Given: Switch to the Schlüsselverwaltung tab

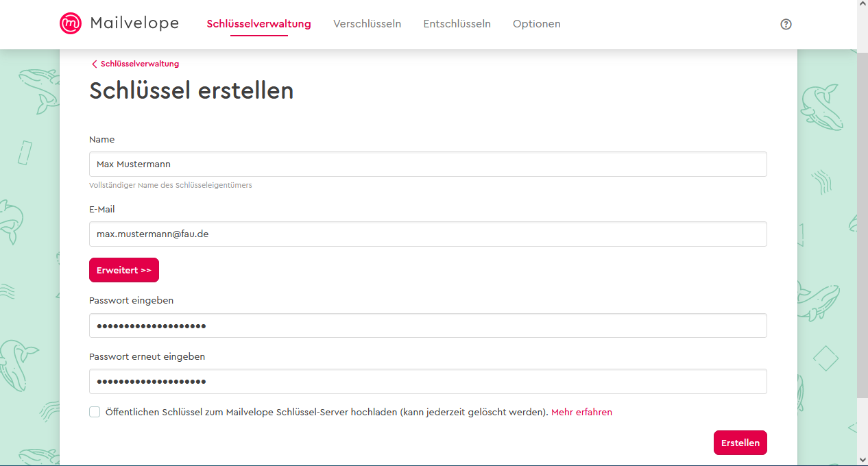Looking at the screenshot, I should [x=258, y=24].
